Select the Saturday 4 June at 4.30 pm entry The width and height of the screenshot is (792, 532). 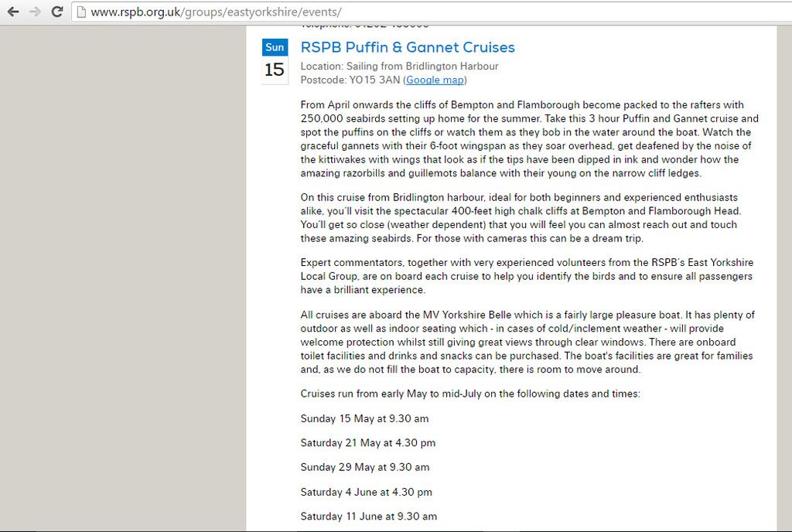click(366, 492)
